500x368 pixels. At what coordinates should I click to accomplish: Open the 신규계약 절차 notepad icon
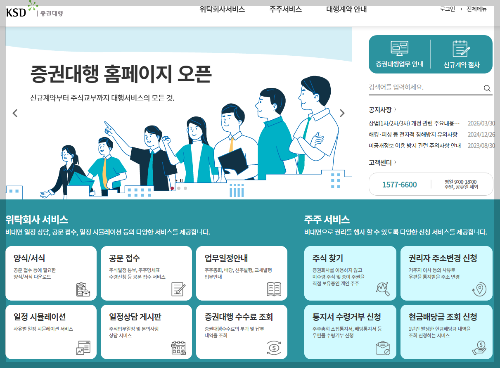(x=461, y=49)
